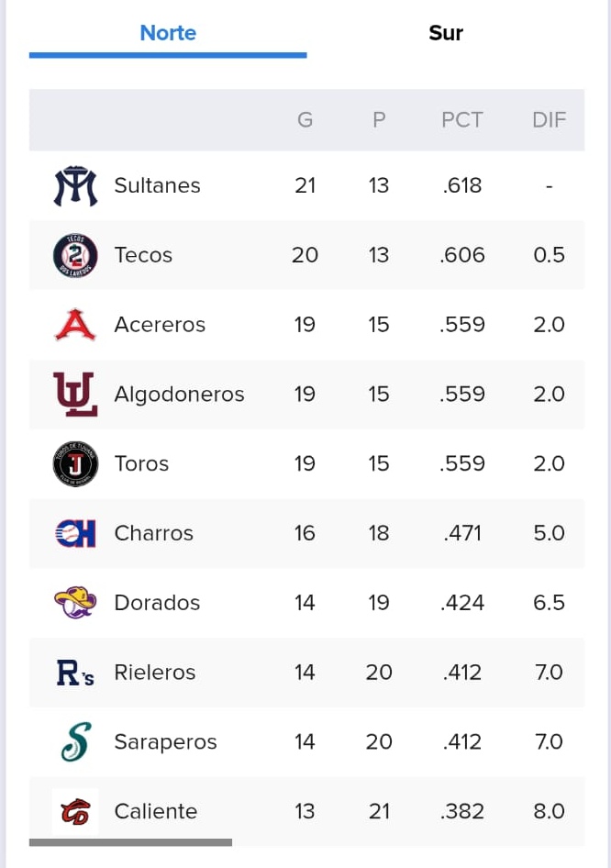The height and width of the screenshot is (868, 611).
Task: Open the Charros CH logo
Action: [75, 533]
